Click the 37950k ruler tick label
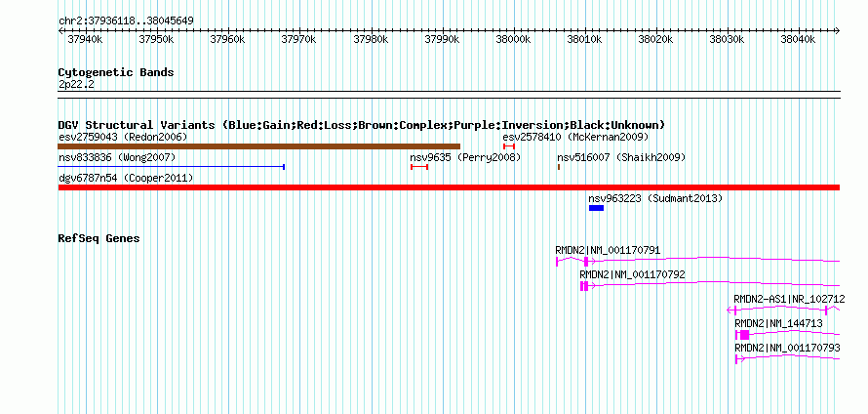Viewport: 868px width, 414px height. tap(156, 39)
